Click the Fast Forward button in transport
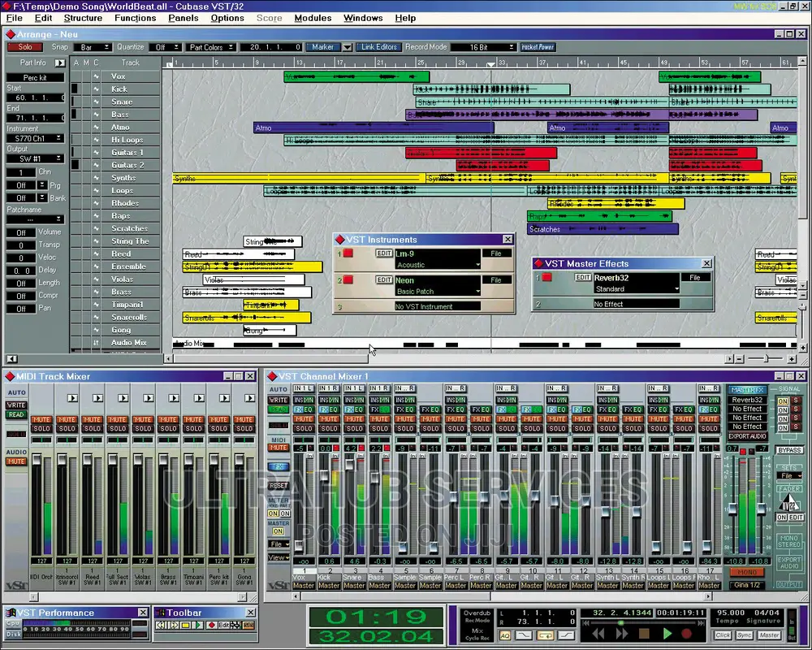Screen dimensions: 812x650 (622, 634)
